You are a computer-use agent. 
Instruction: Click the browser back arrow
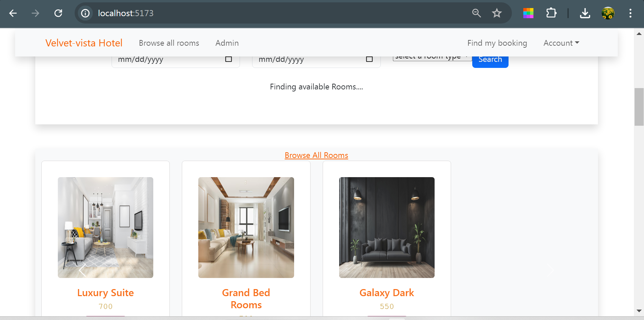point(13,13)
